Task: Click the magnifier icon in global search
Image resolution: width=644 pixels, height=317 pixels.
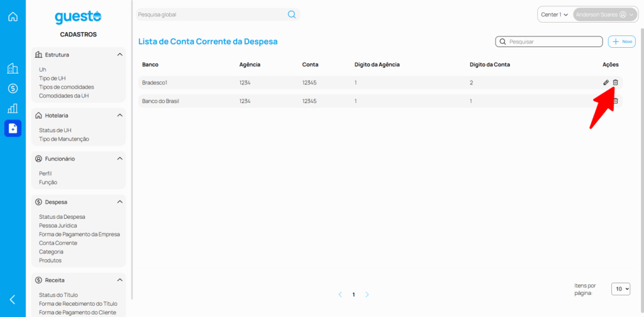Action: point(291,14)
